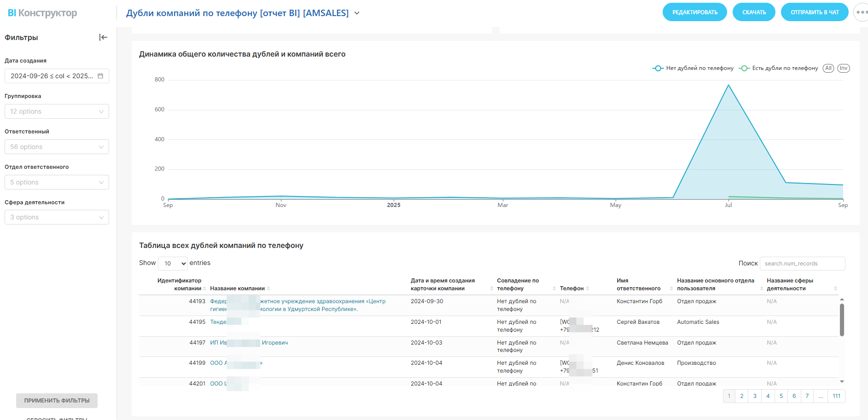Screen dimensions: 868x420
Task: Invert legend selection with 'Inv' button
Action: click(x=843, y=68)
